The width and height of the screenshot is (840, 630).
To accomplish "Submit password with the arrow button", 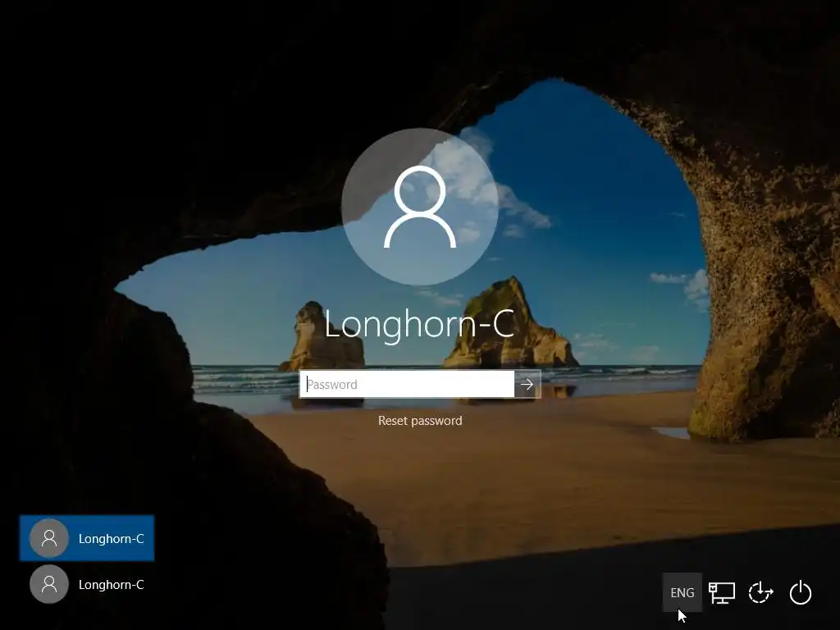I will click(527, 384).
